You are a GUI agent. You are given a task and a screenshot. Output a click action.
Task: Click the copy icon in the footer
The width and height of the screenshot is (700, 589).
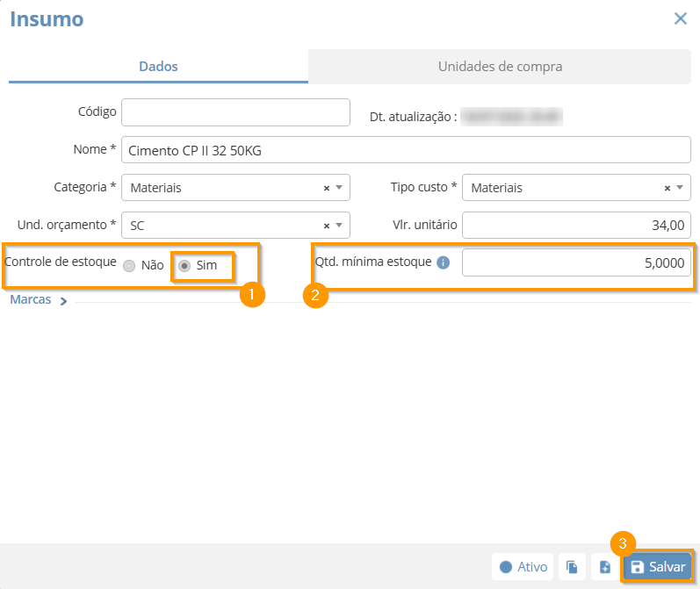572,567
